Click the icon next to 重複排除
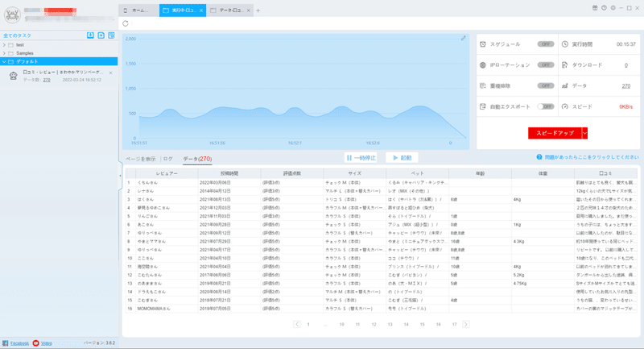Viewport: 644px width, 349px height. [483, 86]
